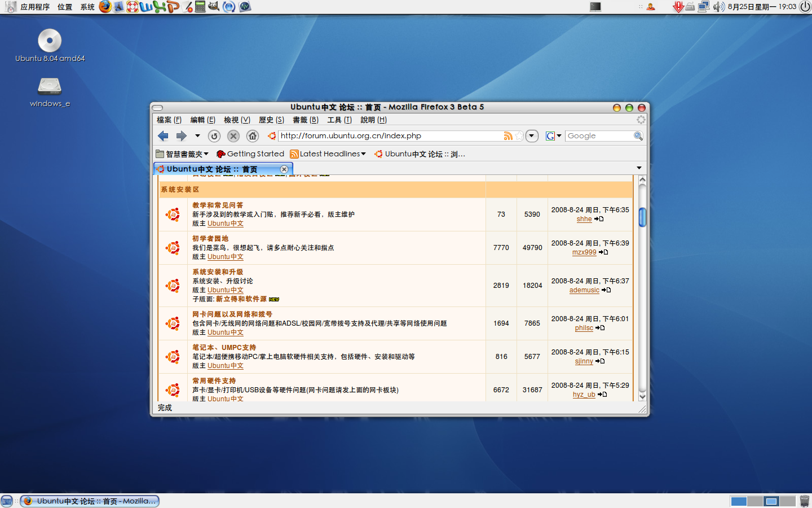This screenshot has height=508, width=812.
Task: Open the text editor pencil icon
Action: (188, 7)
